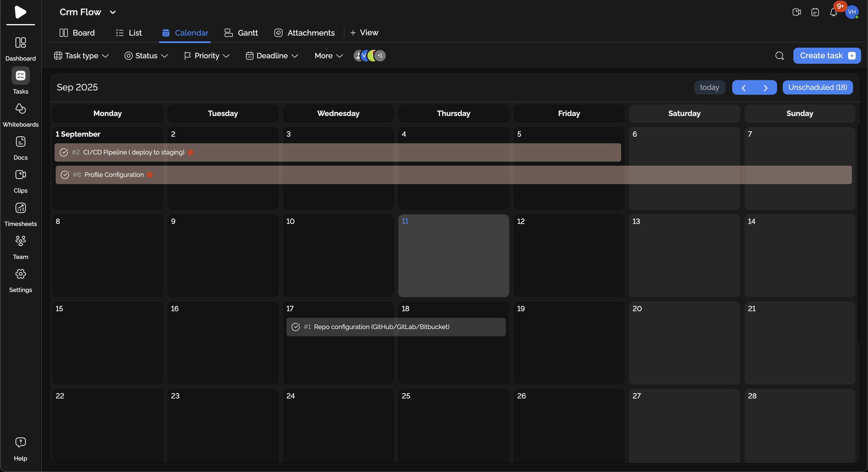Open the Clips section icon

click(x=21, y=175)
